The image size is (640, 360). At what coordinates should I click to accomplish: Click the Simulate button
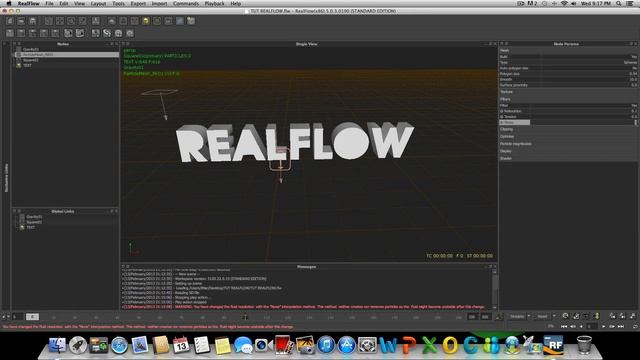[517, 316]
